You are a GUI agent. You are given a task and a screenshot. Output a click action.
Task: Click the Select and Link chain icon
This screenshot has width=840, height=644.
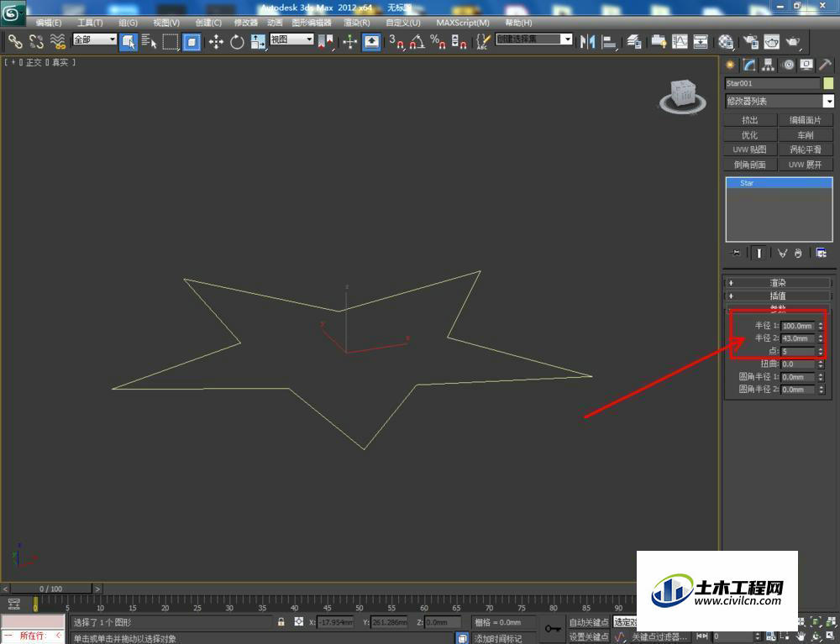tap(15, 40)
